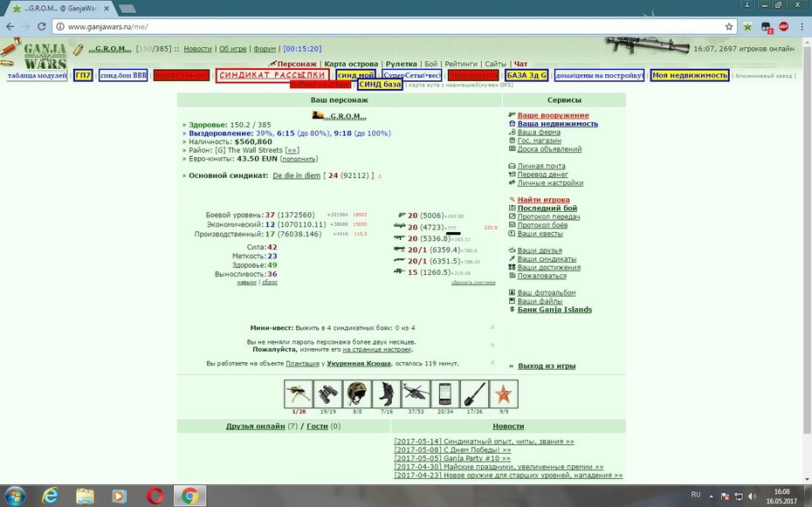Open File Explorer from taskbar
The image size is (812, 507).
85,497
